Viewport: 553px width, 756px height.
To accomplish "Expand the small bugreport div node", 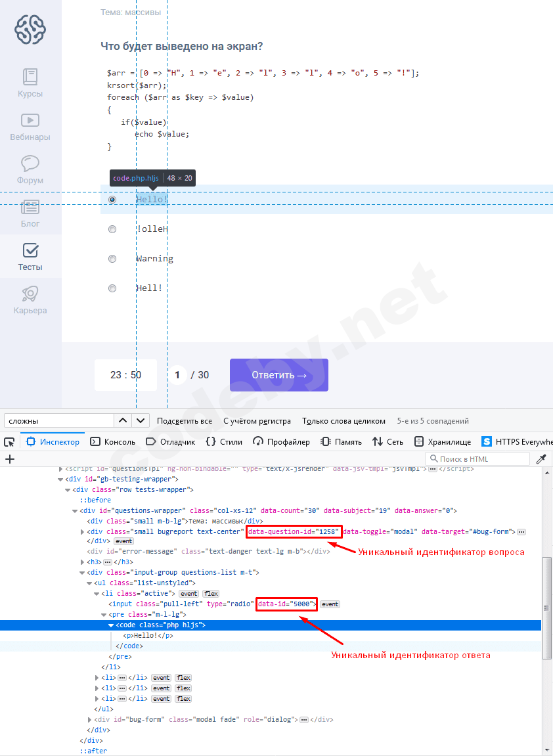I will click(83, 532).
